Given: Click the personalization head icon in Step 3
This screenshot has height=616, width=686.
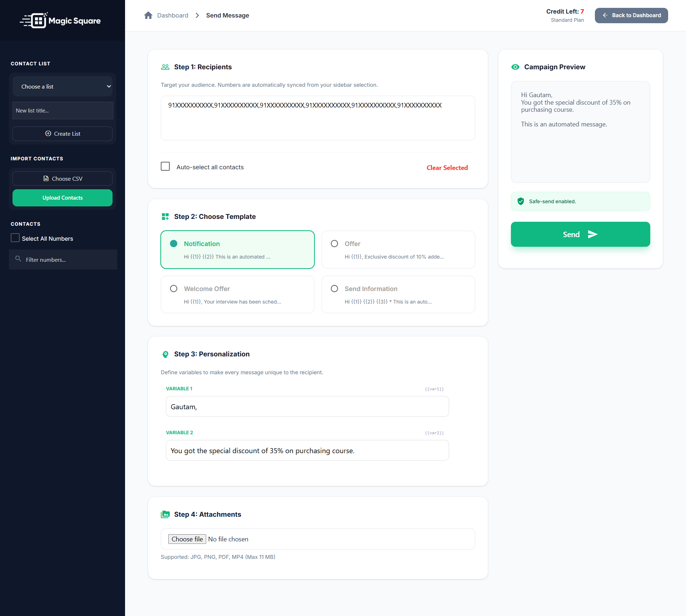Looking at the screenshot, I should (165, 354).
